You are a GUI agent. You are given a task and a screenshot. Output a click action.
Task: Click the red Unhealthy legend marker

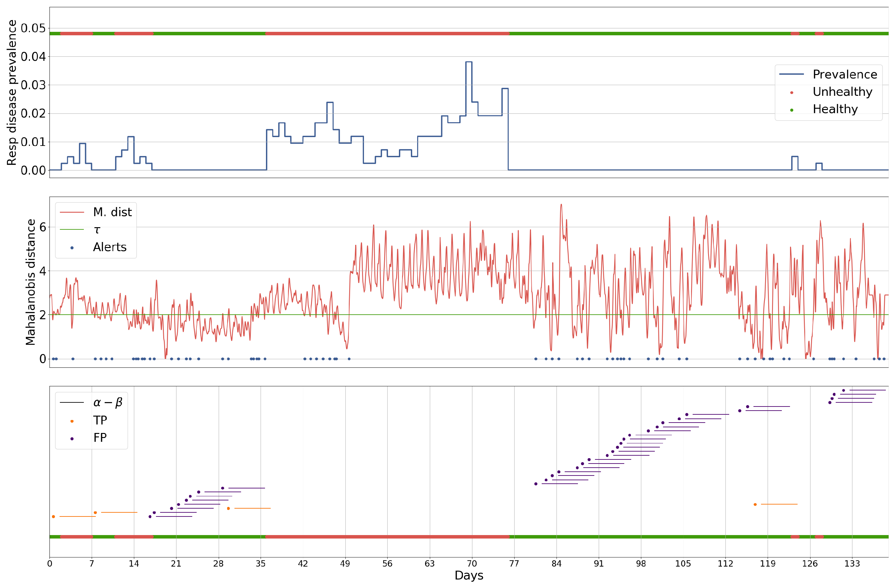point(792,92)
